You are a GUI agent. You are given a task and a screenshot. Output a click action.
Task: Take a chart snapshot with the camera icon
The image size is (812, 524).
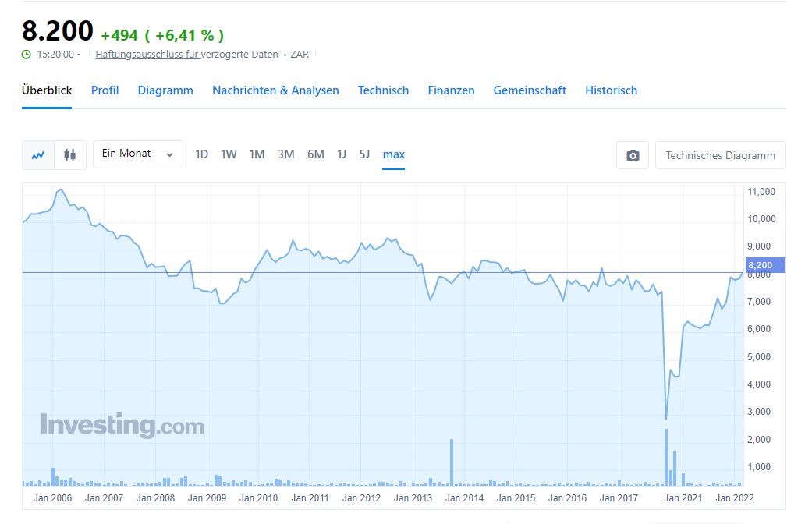tap(632, 154)
